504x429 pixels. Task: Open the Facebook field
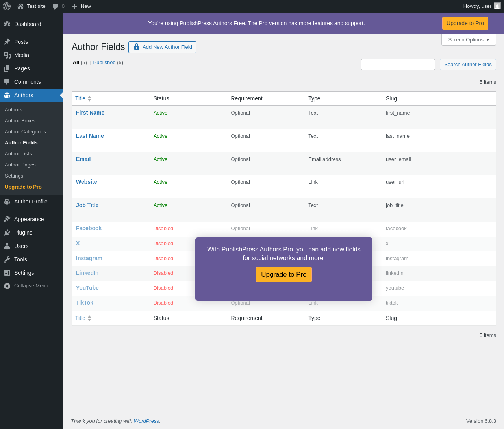coord(89,228)
